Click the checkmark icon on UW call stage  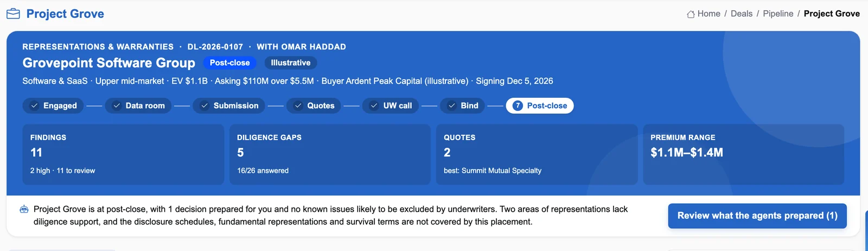click(x=374, y=106)
